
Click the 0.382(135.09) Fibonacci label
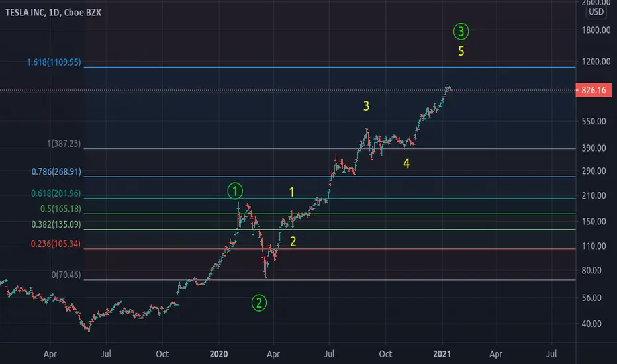56,224
